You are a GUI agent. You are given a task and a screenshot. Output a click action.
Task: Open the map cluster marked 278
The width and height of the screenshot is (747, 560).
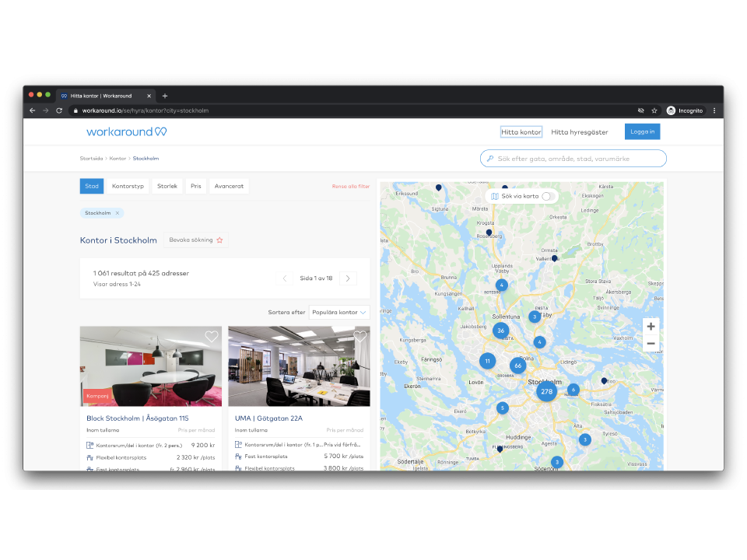546,392
